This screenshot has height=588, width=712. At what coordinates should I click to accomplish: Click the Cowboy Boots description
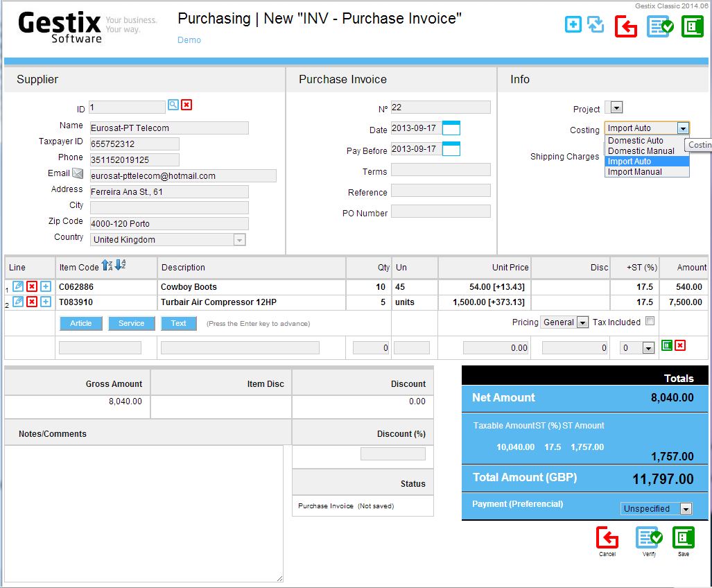(189, 287)
